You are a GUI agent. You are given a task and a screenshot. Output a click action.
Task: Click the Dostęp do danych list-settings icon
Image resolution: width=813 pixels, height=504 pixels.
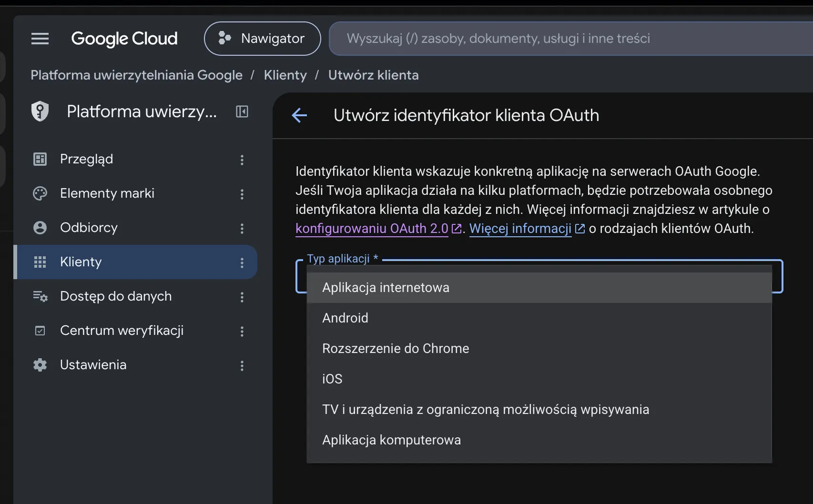coord(40,296)
